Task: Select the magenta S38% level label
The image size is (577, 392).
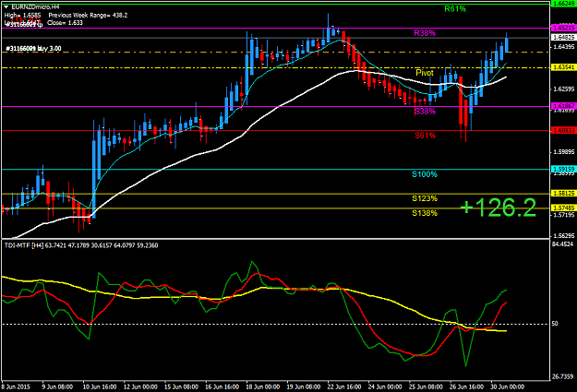Action: point(425,112)
